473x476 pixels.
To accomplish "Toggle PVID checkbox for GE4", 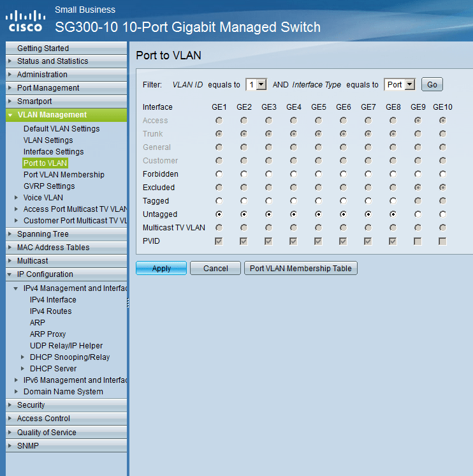I will (x=293, y=241).
